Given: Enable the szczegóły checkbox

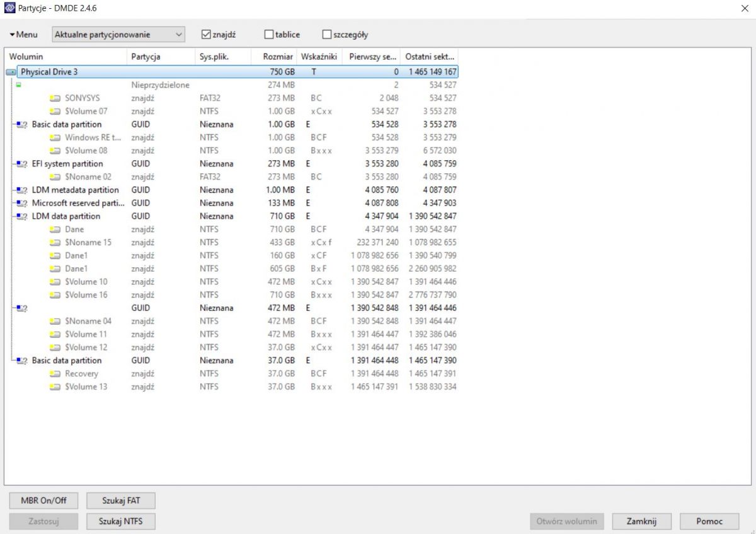Looking at the screenshot, I should tap(326, 35).
